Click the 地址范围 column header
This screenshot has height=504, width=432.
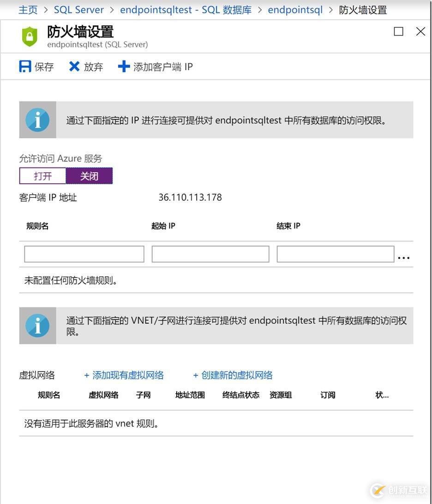[190, 395]
